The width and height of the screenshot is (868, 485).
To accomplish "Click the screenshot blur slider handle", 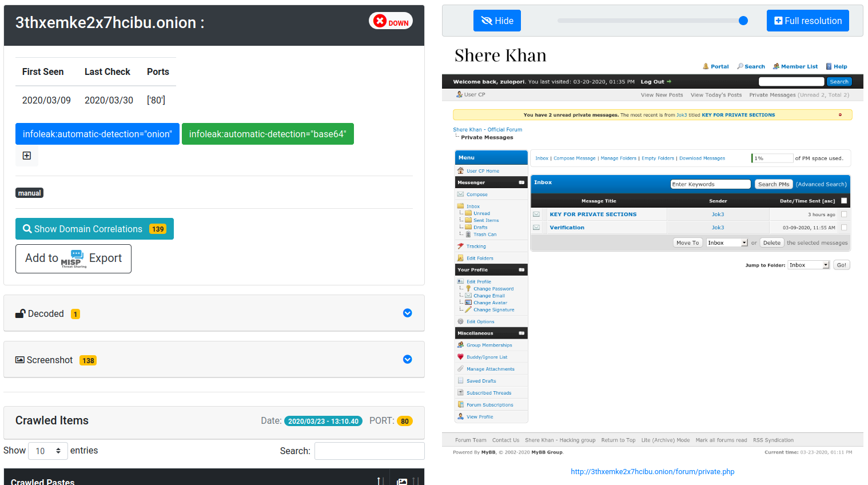I will tap(743, 21).
